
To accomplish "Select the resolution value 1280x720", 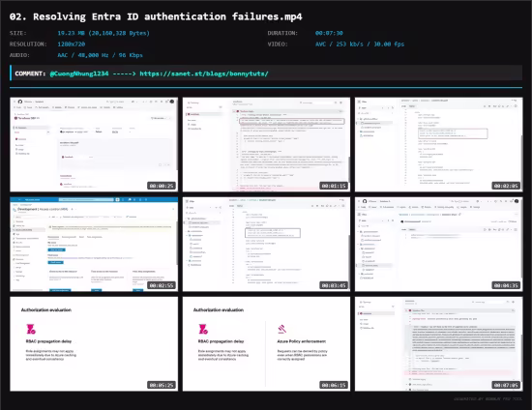I will tap(72, 44).
